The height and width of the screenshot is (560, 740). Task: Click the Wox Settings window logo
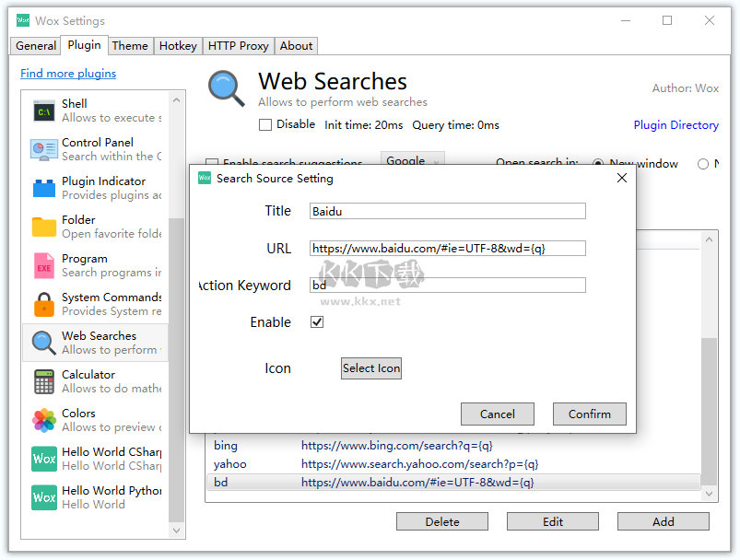click(x=23, y=20)
